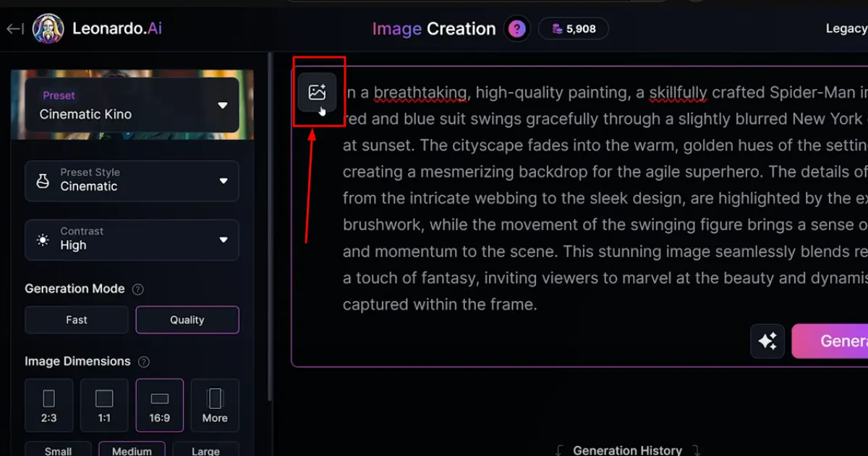
Task: Choose the 2:3 aspect ratio
Action: (x=49, y=405)
